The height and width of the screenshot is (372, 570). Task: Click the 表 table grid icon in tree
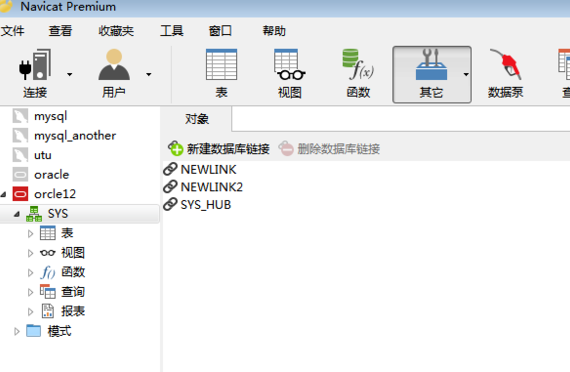pos(48,233)
